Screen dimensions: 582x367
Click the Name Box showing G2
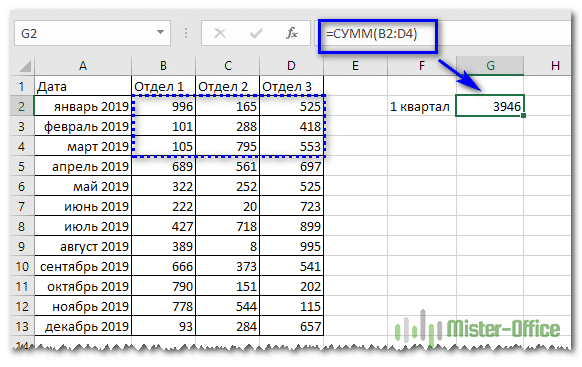[92, 33]
